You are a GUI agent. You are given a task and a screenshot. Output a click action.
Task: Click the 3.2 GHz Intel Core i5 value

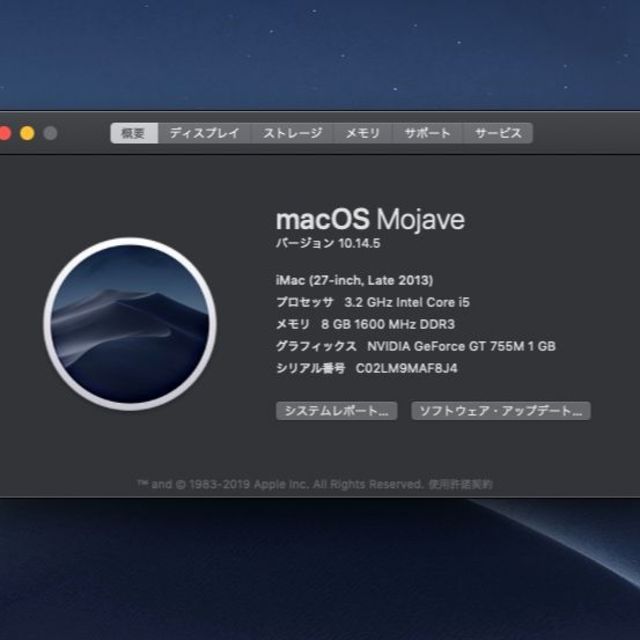point(407,302)
